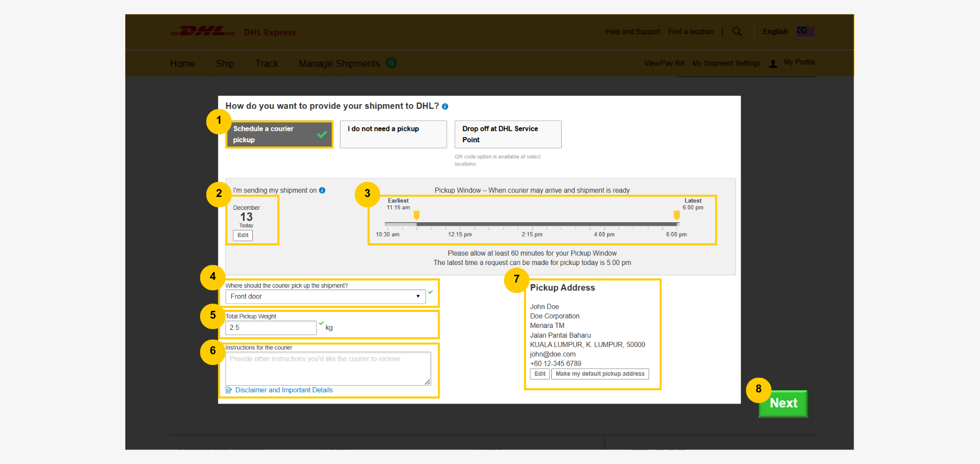The width and height of the screenshot is (980, 464).
Task: Click the DHL Express text label
Action: coord(270,32)
